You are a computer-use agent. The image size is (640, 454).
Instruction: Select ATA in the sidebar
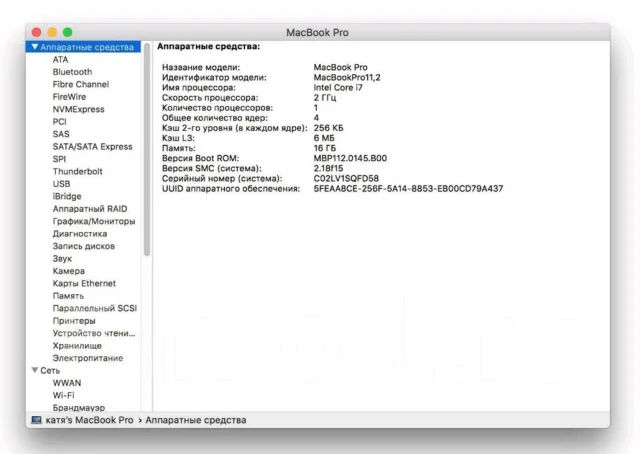60,60
